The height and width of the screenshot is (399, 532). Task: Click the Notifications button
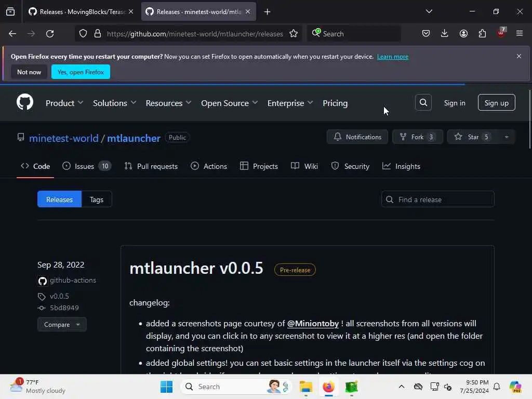point(357,137)
